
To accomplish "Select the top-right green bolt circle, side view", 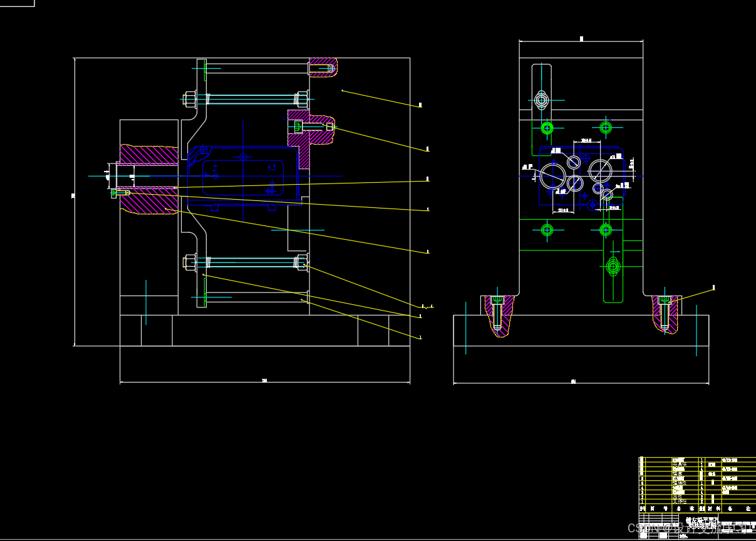I will (x=606, y=128).
